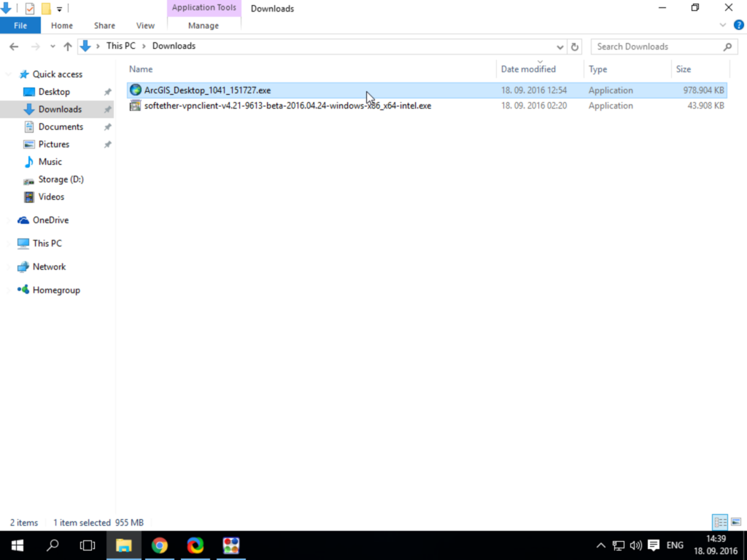Open the Share ribbon tab

pos(104,26)
